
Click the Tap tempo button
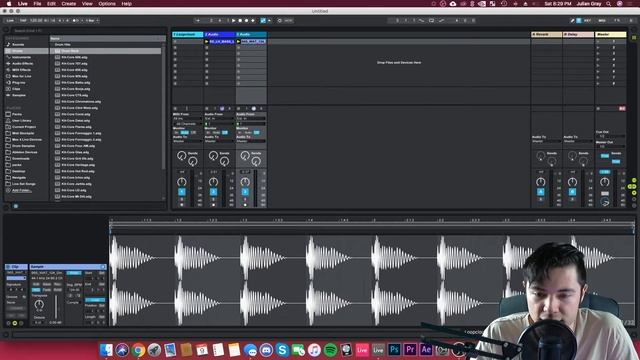[x=23, y=20]
